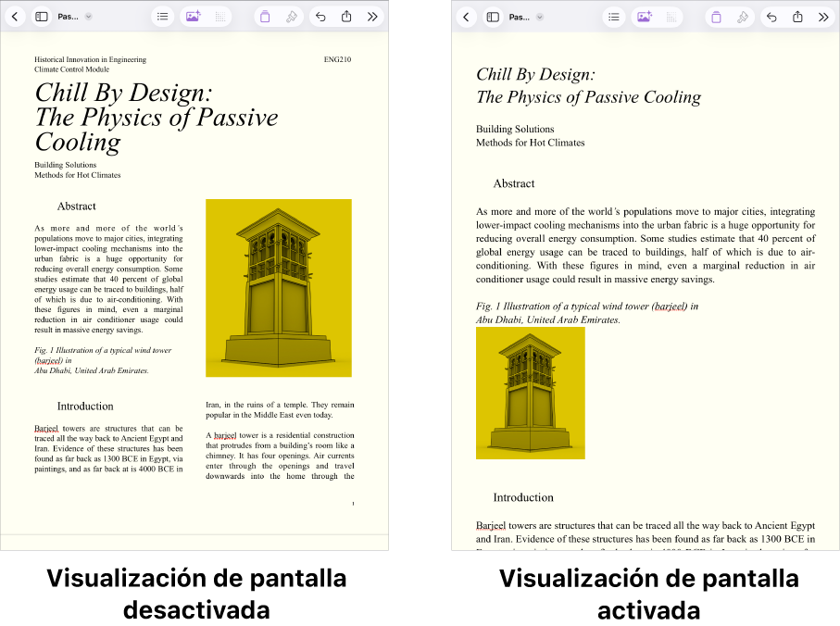
Task: Tap the view options icon in right window
Action: 613,16
